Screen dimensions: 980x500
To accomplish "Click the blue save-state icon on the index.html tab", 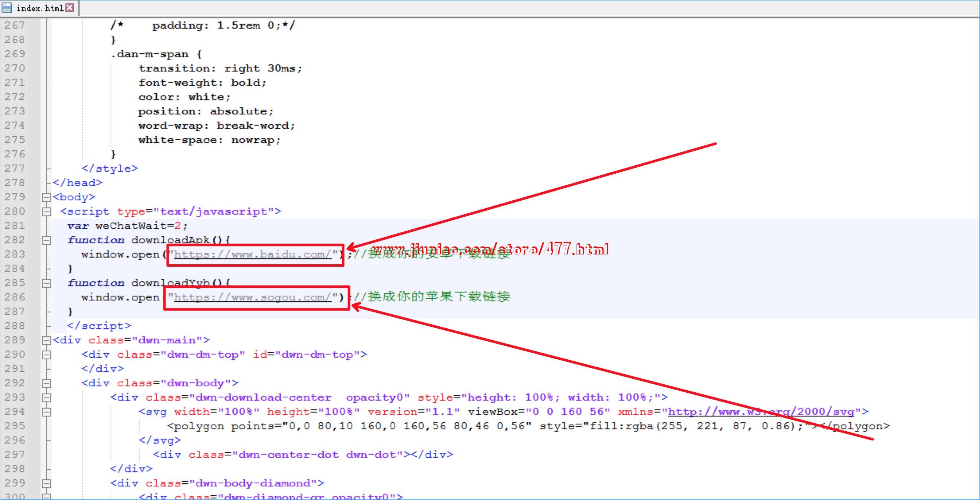I will tap(7, 8).
